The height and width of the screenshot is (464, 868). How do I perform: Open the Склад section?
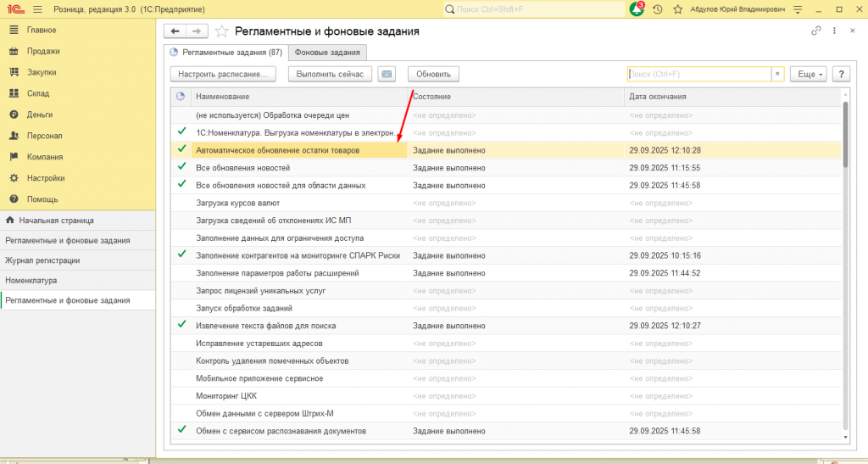[x=38, y=93]
